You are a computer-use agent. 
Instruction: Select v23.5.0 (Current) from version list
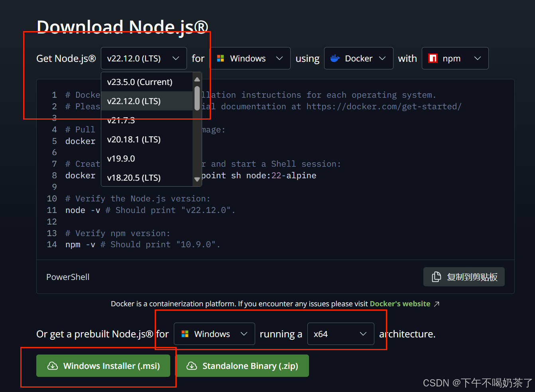coord(140,82)
